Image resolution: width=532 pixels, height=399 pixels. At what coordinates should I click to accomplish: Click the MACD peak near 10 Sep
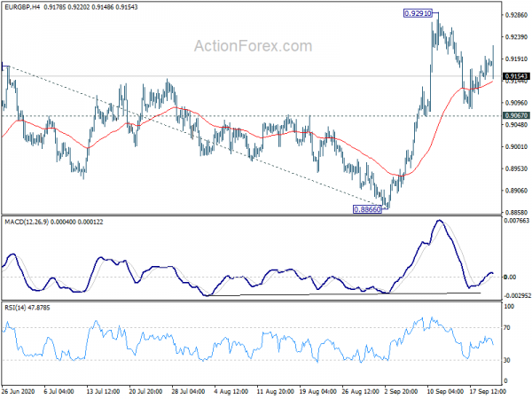click(440, 221)
